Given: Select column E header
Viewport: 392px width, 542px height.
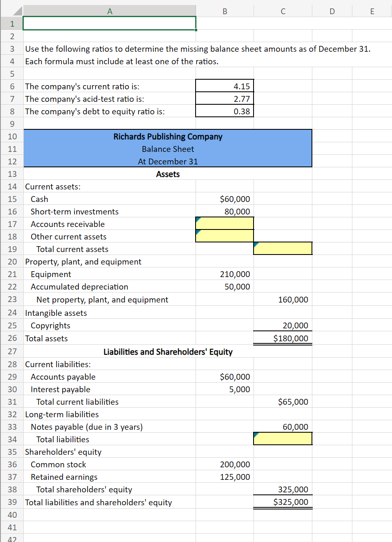Looking at the screenshot, I should point(372,11).
